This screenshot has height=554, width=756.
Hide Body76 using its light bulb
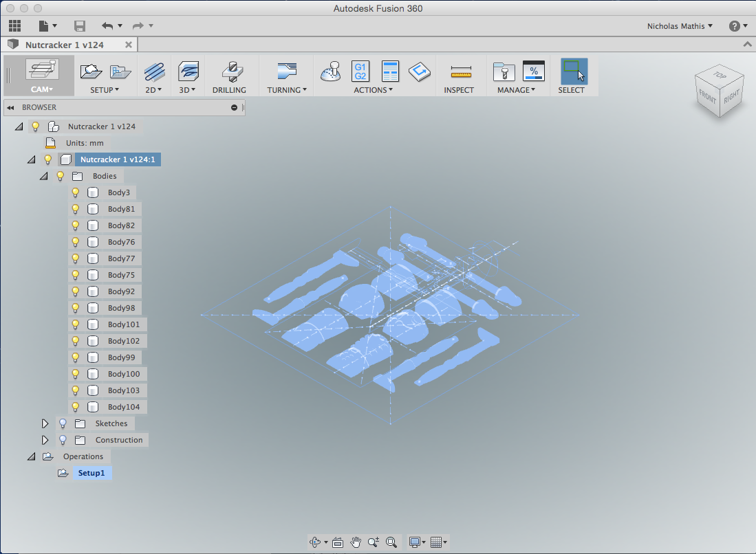[75, 242]
